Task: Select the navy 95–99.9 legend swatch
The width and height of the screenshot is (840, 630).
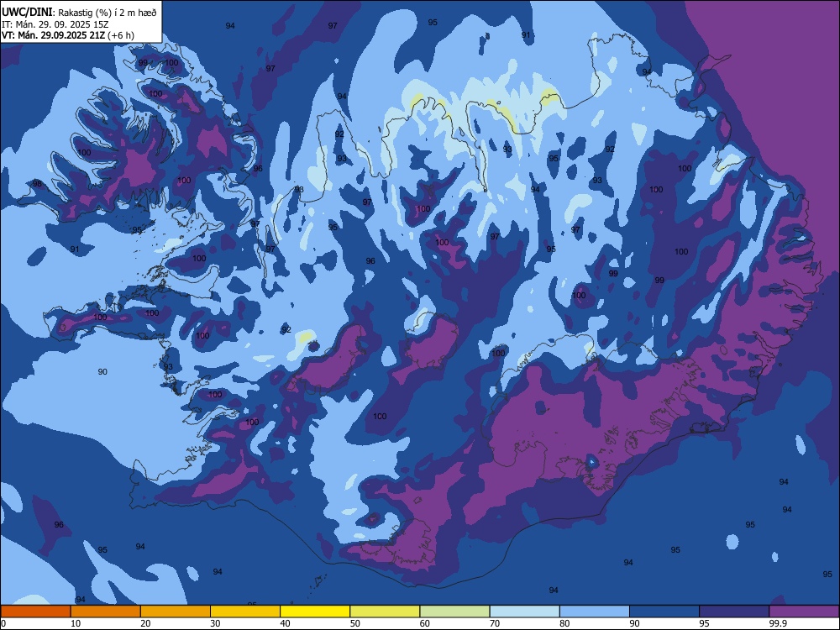Action: point(734,612)
